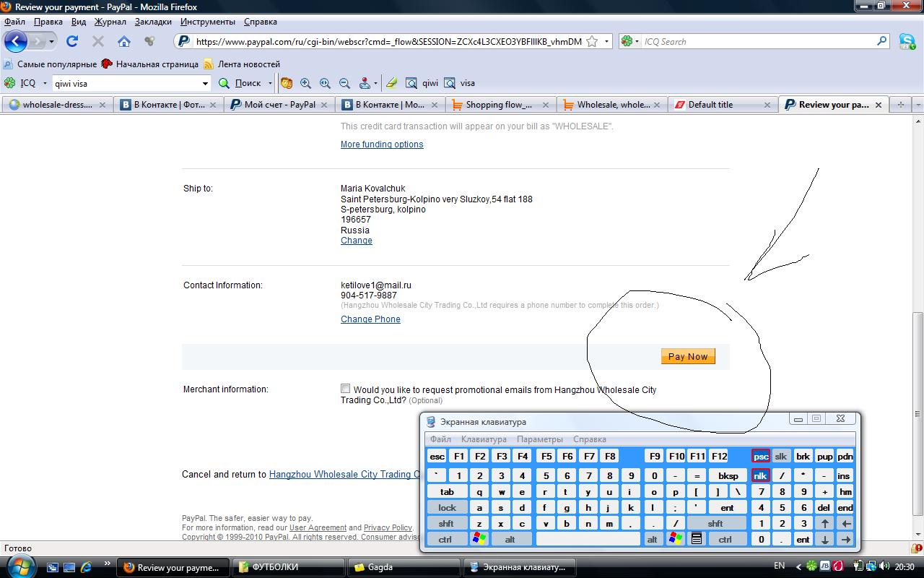Submit ICQ Search with the magnifier icon
This screenshot has height=578, width=924.
point(881,41)
